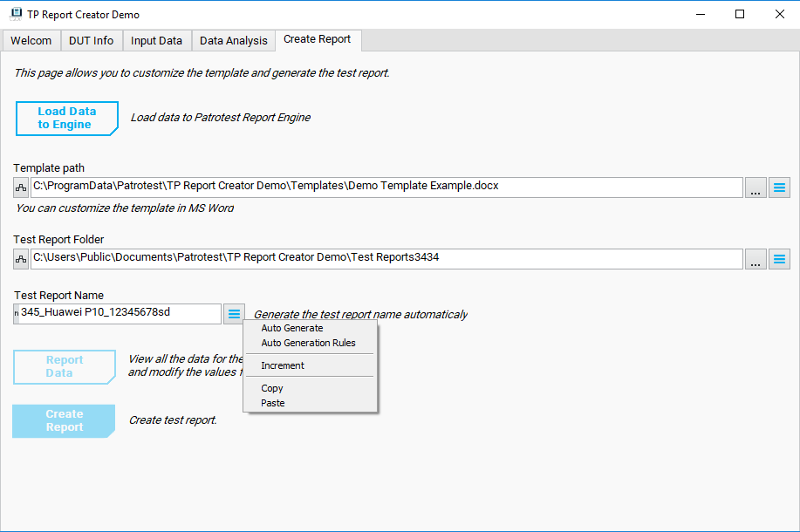This screenshot has height=532, width=800.
Task: Select Paste from the context menu
Action: 273,404
